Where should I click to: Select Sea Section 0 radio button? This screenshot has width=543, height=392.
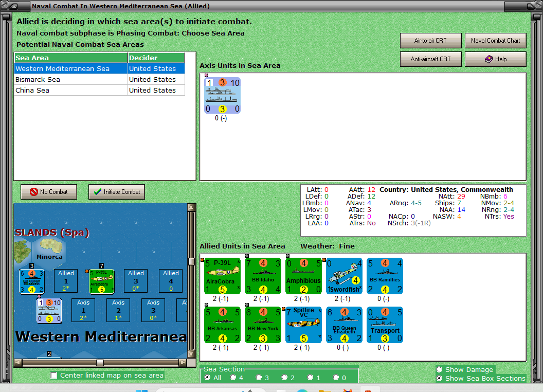point(336,378)
